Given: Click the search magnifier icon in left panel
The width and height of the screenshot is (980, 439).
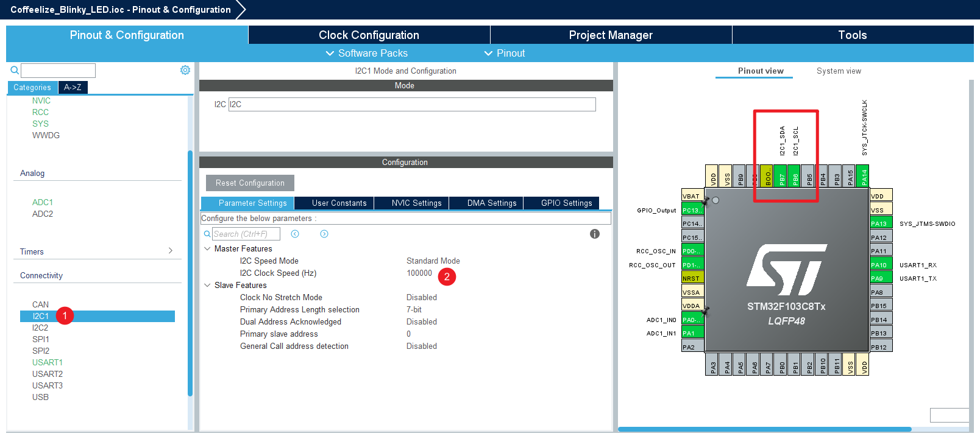Looking at the screenshot, I should pyautogui.click(x=15, y=71).
